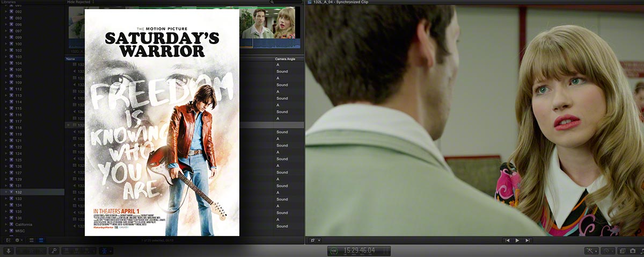Screen dimensions: 644x257
Task: Click the insert clip edit button
Action: [76, 251]
